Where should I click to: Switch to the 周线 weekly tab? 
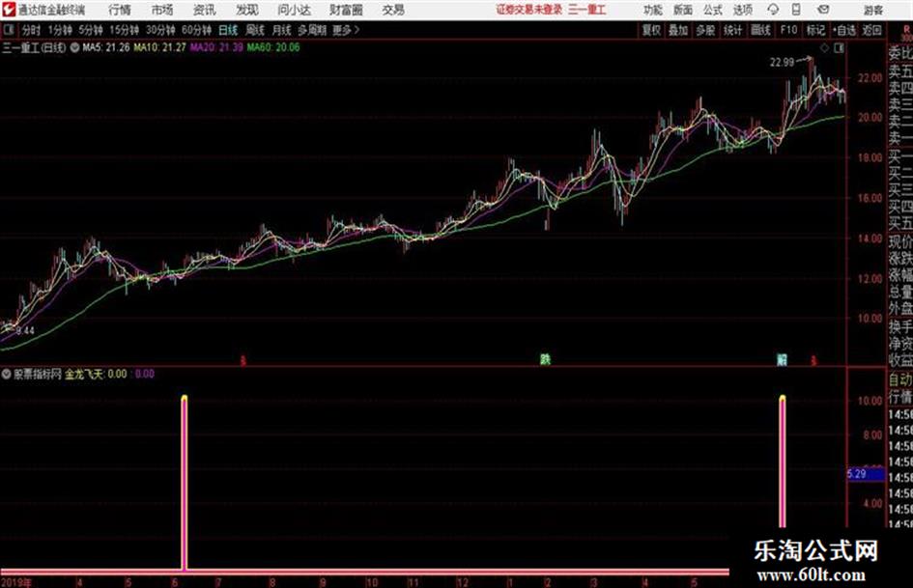pos(255,30)
